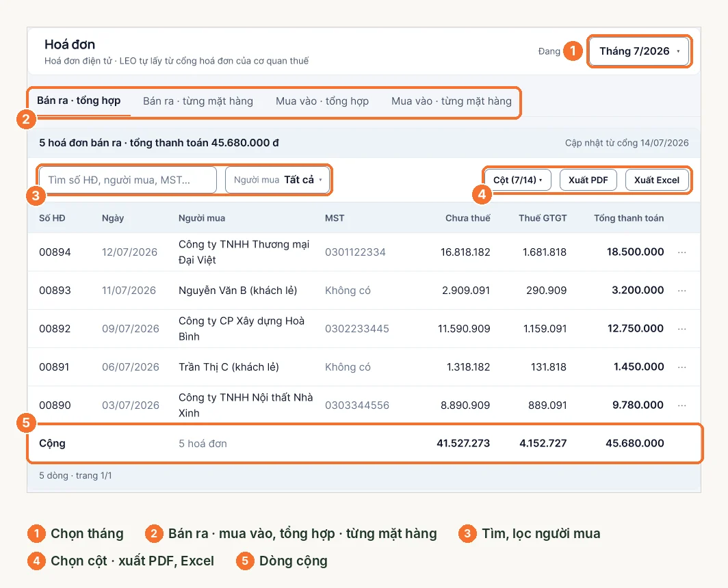
Task: Export invoices with Xuất Excel
Action: tap(657, 180)
